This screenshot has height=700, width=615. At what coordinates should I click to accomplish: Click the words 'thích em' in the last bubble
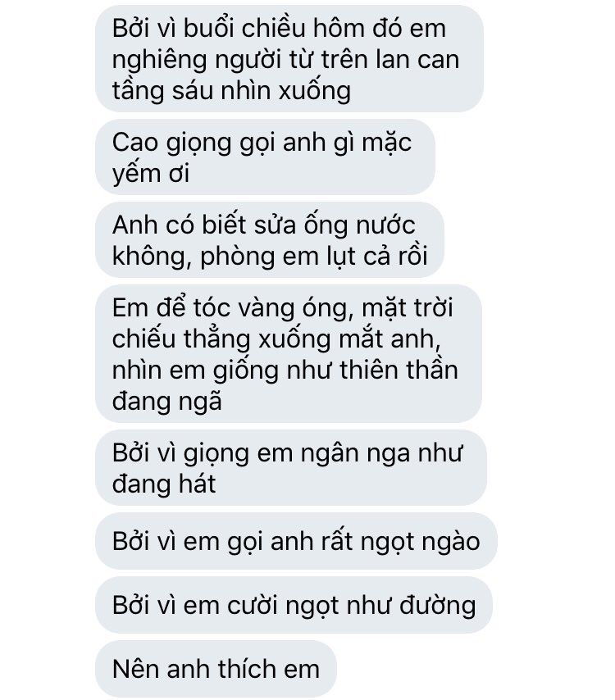pos(268,669)
